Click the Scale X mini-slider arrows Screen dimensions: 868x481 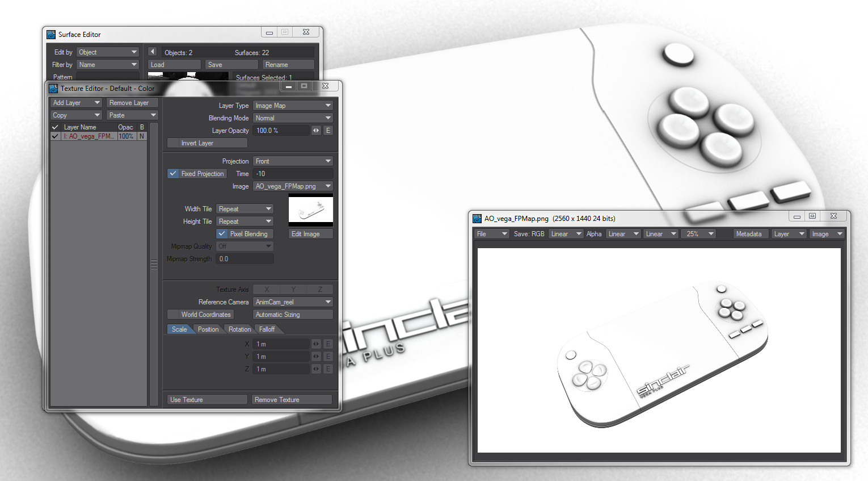point(316,344)
